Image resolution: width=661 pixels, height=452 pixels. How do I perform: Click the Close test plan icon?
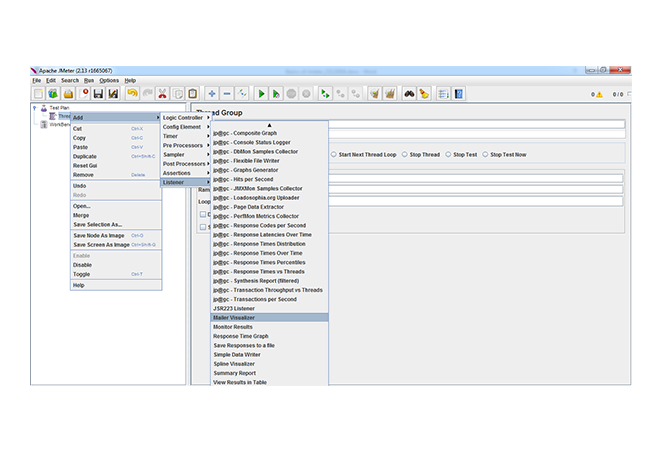coord(84,94)
